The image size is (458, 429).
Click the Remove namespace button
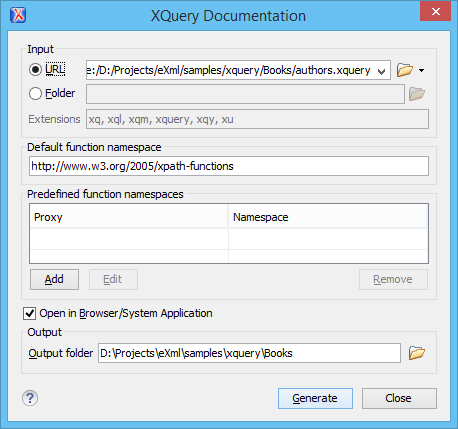tap(393, 279)
